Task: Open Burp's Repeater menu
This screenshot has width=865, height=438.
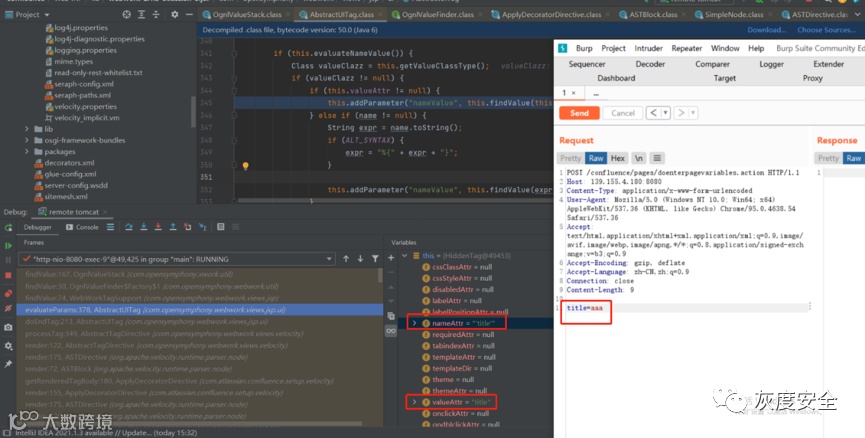Action: coord(686,49)
